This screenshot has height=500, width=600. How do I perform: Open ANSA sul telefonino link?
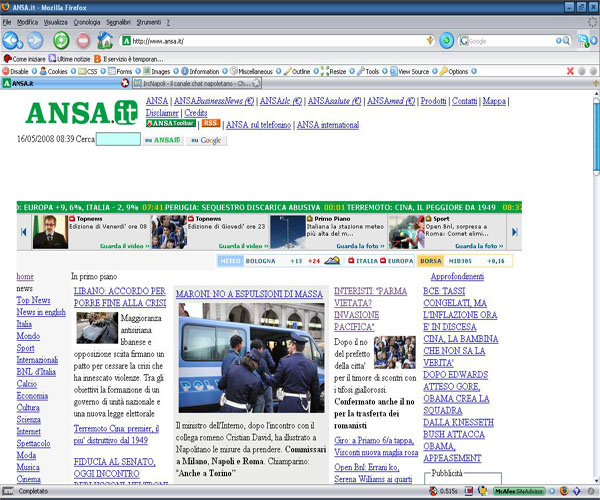[x=258, y=125]
